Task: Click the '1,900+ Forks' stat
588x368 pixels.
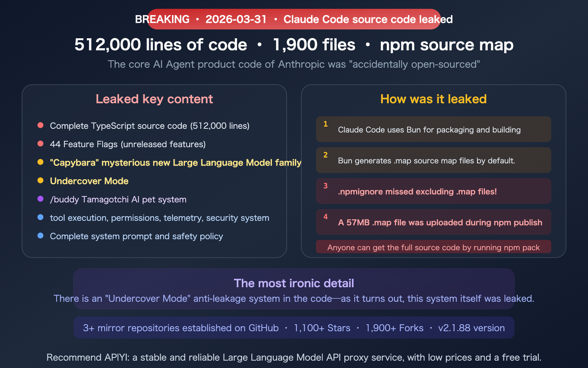Action: tap(394, 328)
